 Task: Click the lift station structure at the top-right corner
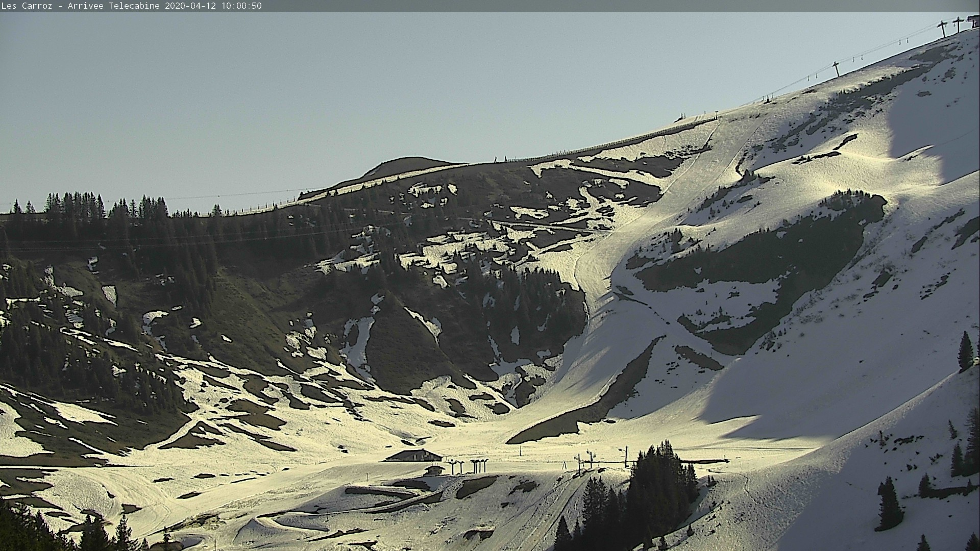point(974,21)
